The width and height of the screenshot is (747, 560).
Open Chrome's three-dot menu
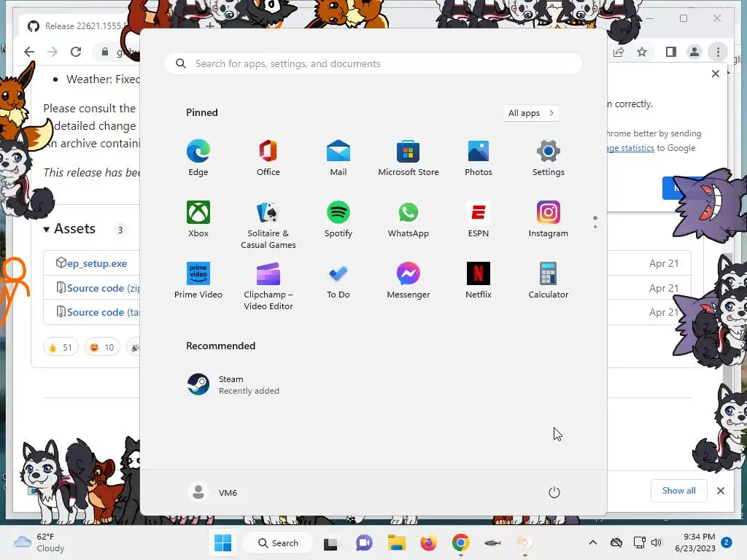(x=718, y=52)
